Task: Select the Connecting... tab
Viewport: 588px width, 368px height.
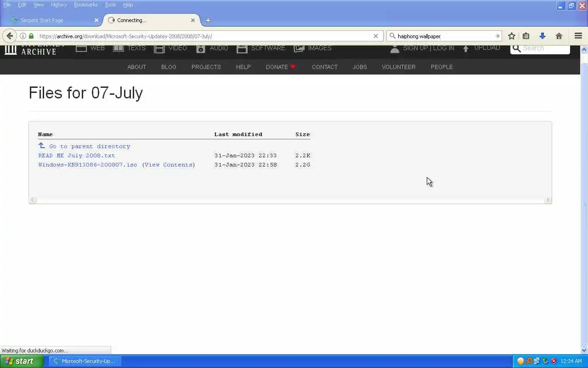Action: (x=150, y=20)
